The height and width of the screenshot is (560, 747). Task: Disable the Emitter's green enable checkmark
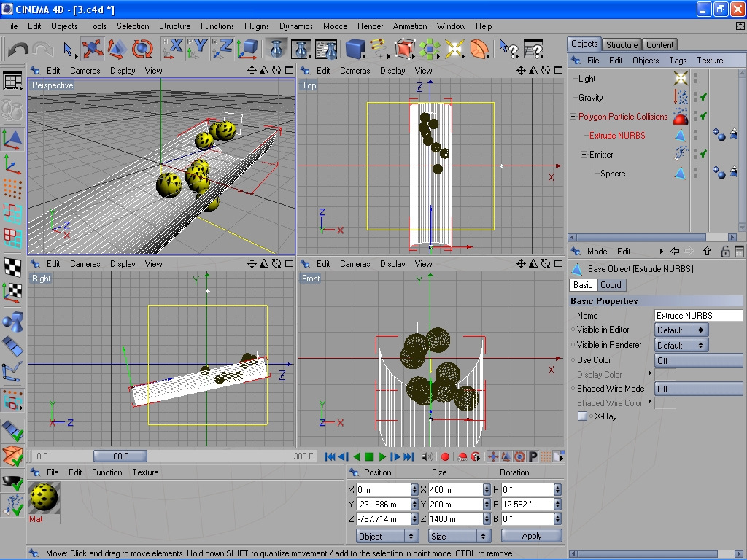[x=703, y=154]
